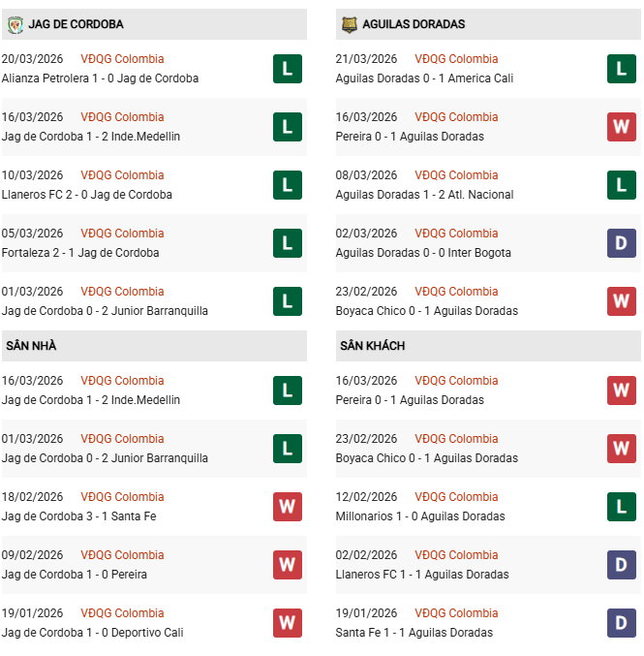Screen dimensions: 644x656
Task: Click W badge for Boyaca Chico match under Aguilas Doradas
Action: (x=622, y=301)
